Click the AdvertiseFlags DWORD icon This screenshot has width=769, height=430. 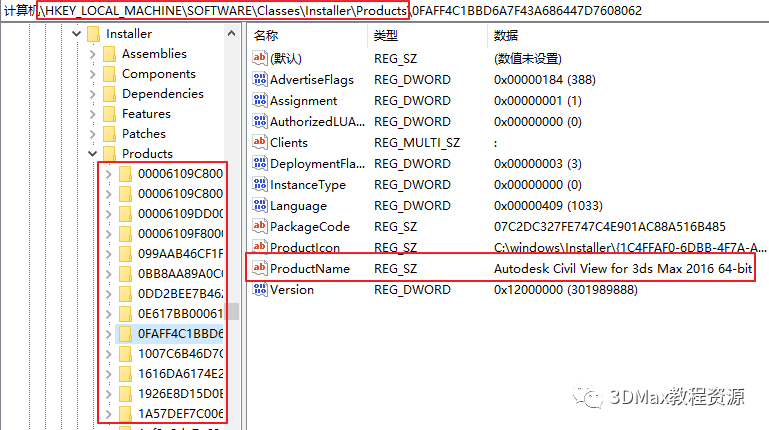tap(260, 79)
